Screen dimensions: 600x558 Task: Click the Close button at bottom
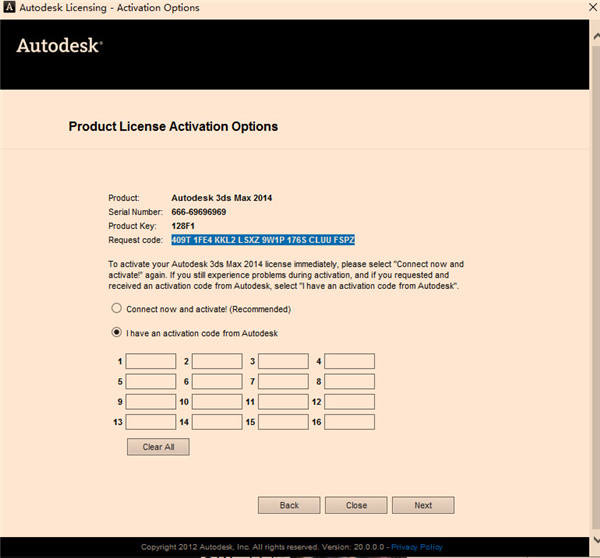pyautogui.click(x=356, y=506)
